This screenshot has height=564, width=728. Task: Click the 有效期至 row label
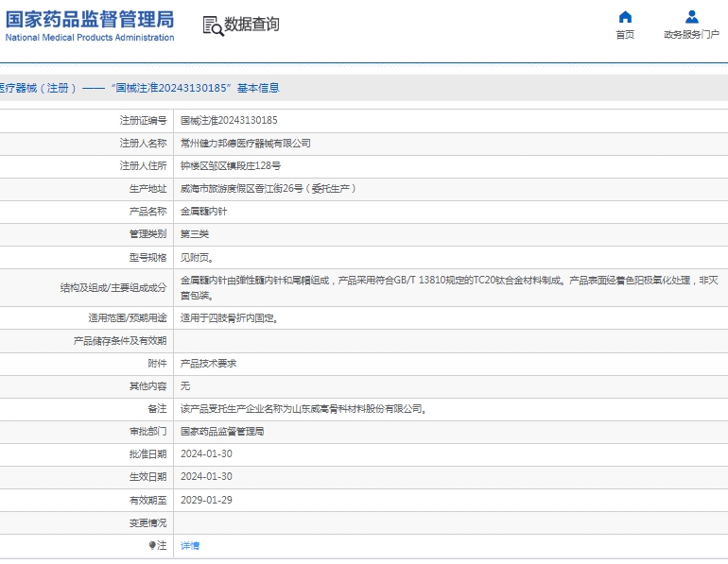[x=147, y=500]
